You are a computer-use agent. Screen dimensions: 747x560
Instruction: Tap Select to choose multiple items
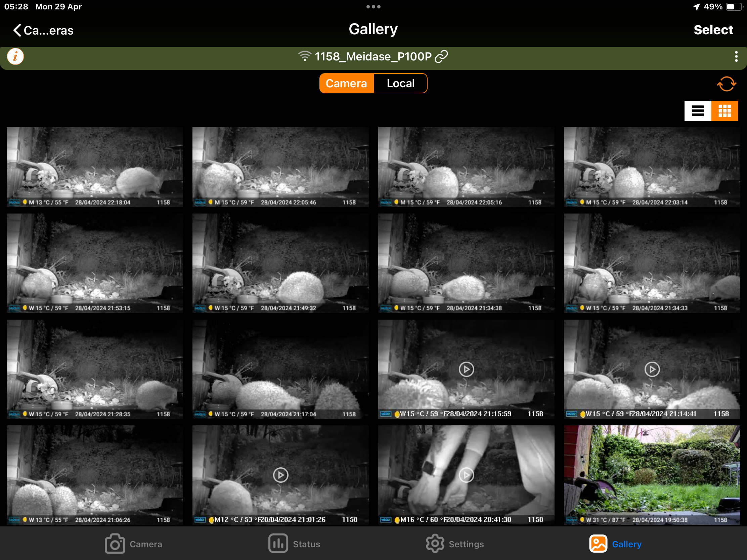pos(713,30)
